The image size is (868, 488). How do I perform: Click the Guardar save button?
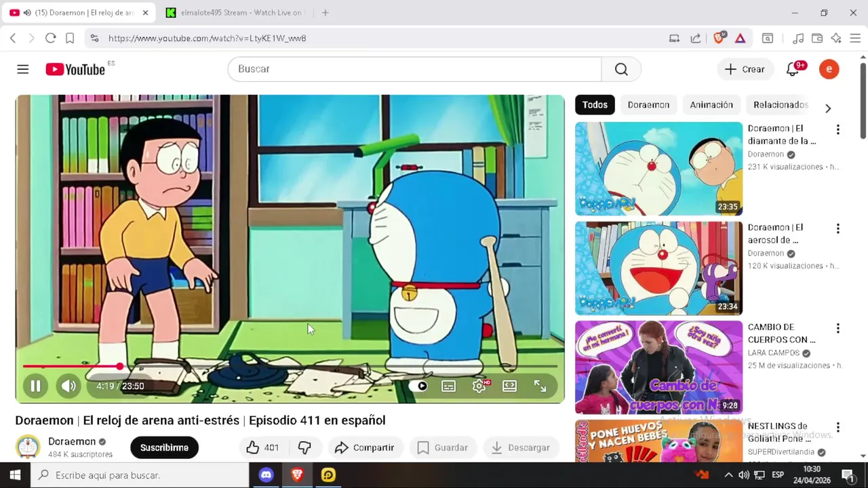[x=442, y=447]
